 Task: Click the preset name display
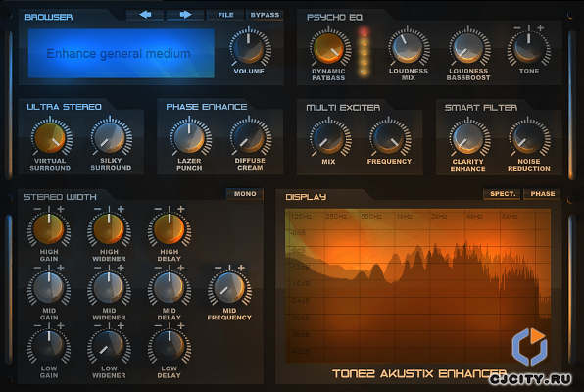(122, 53)
